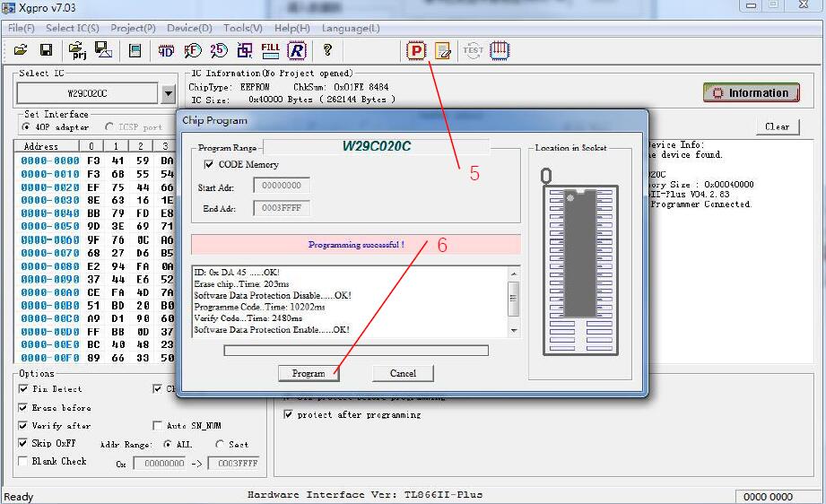826x504 pixels.
Task: Click the log scrollbar up arrow
Action: pyautogui.click(x=514, y=274)
